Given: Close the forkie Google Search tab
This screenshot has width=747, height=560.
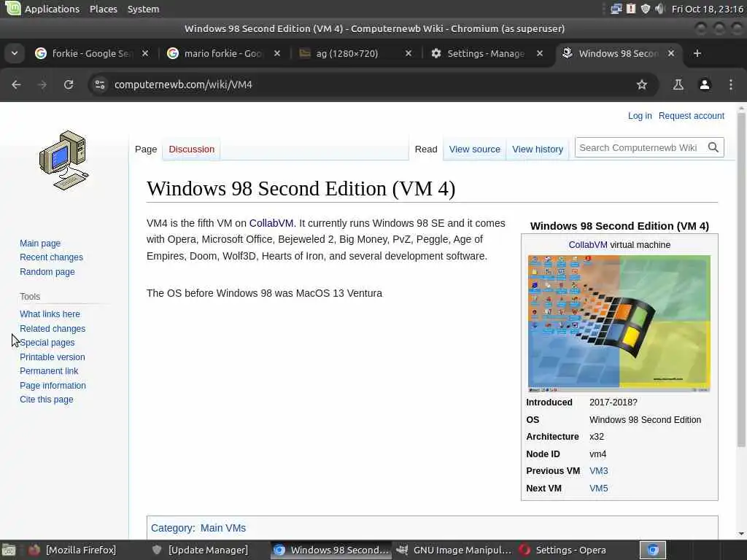Looking at the screenshot, I should [145, 53].
